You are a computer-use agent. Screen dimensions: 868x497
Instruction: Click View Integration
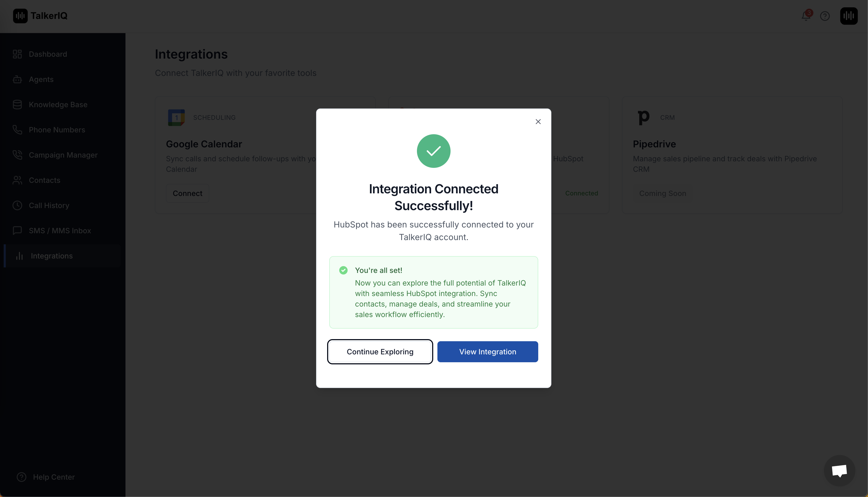tap(487, 351)
